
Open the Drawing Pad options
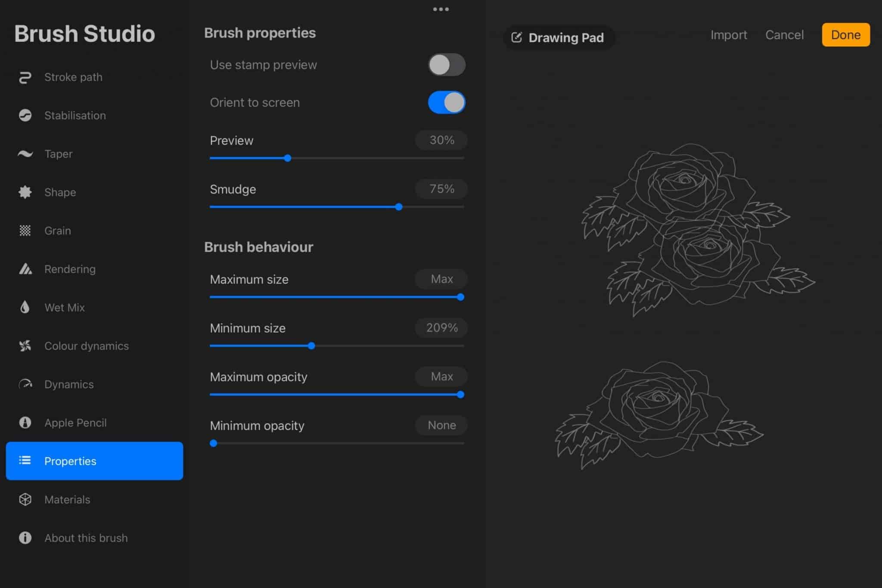tap(558, 38)
